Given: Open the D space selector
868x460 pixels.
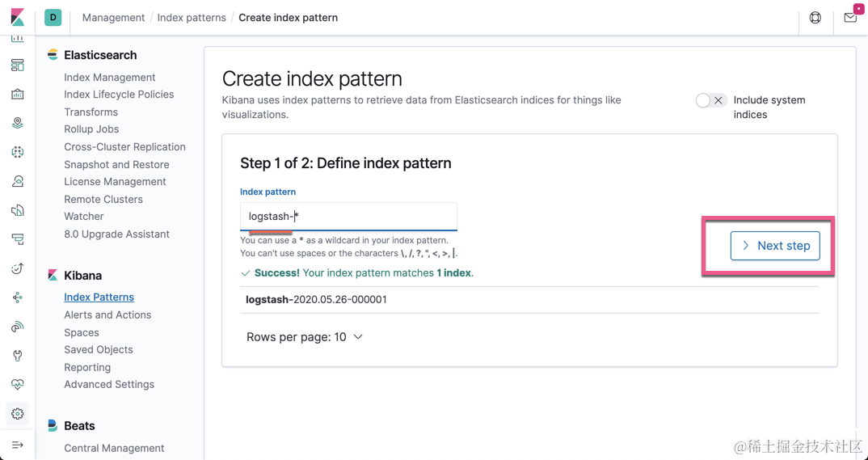Looking at the screenshot, I should pos(53,17).
